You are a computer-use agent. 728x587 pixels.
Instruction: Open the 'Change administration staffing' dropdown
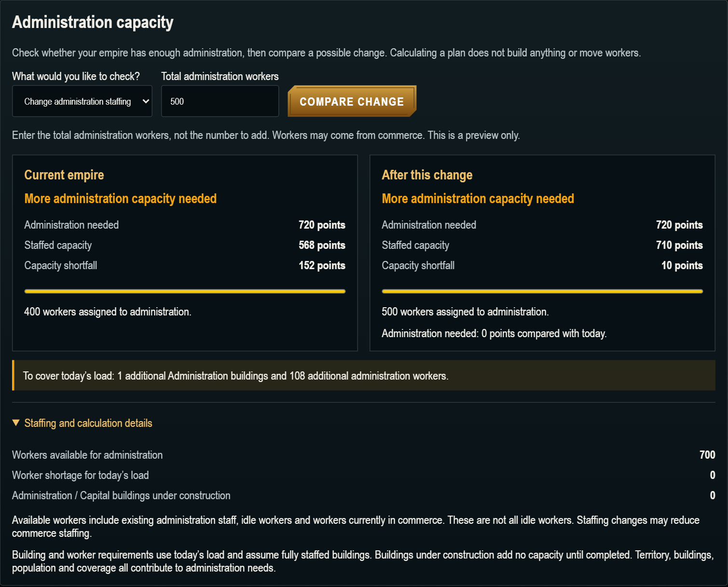[82, 101]
